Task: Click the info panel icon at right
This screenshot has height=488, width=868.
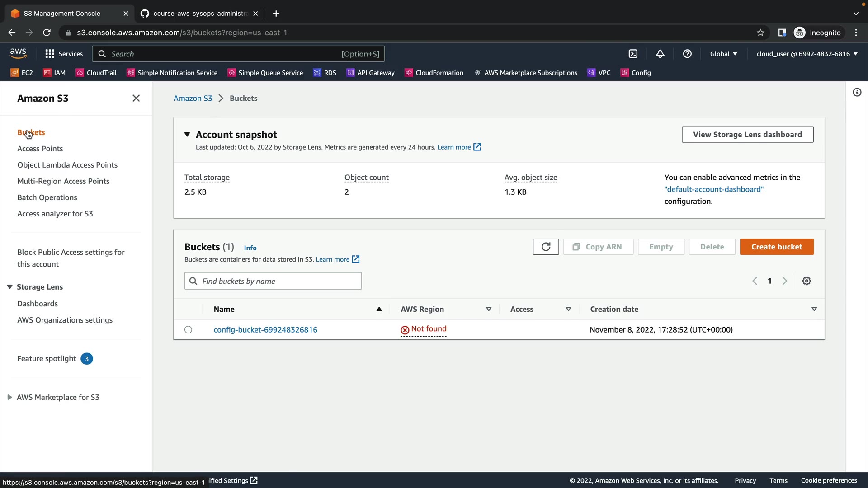Action: click(x=857, y=93)
